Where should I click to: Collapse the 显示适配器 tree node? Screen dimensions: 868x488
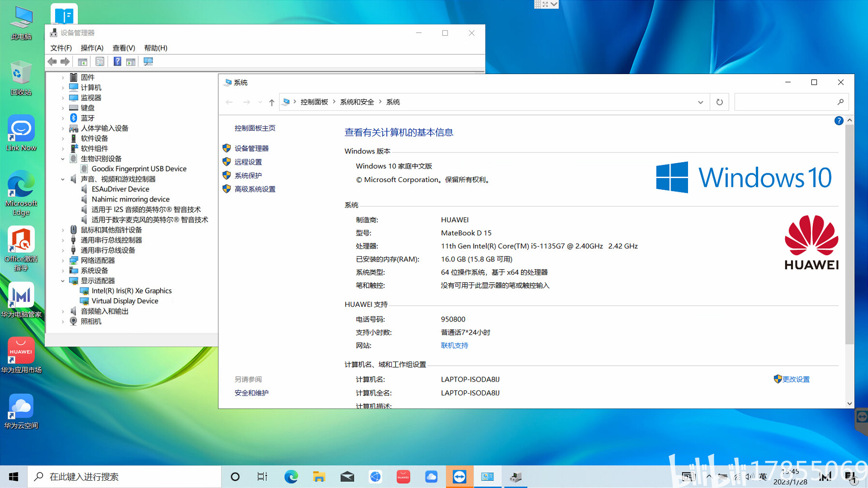(x=63, y=281)
